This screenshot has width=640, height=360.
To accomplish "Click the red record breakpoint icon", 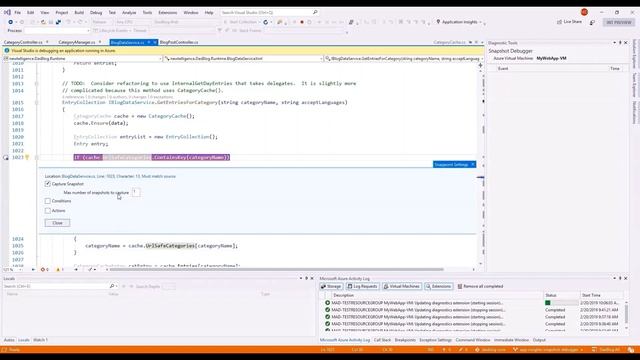I will 302,22.
